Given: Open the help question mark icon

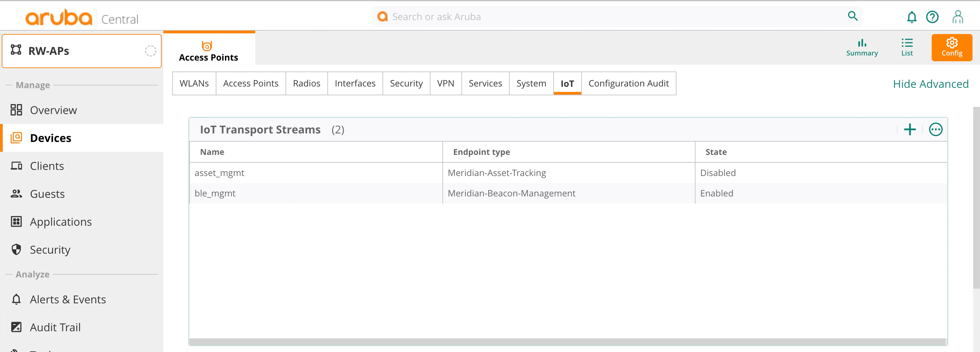Looking at the screenshot, I should (x=932, y=17).
